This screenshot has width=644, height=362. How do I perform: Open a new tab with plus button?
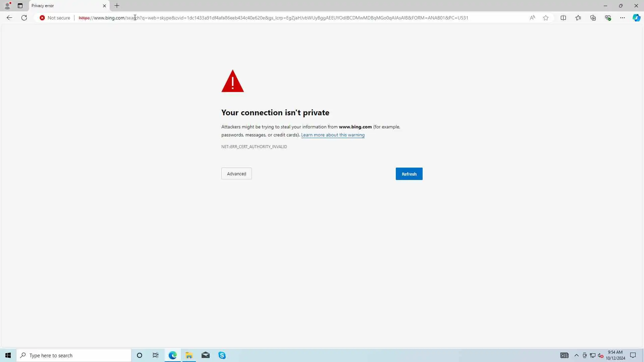pos(117,6)
